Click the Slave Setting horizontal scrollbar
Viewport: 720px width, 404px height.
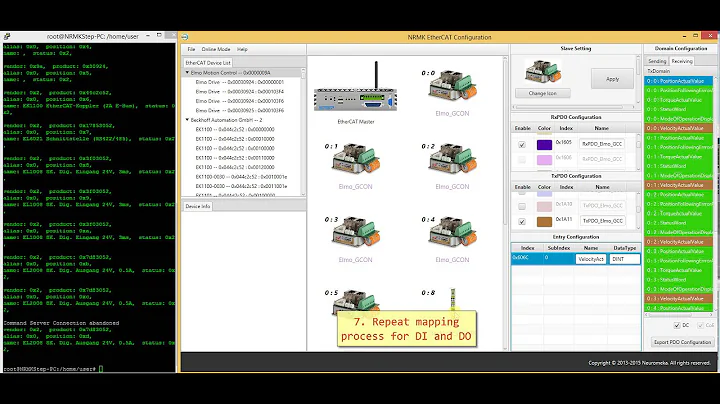coord(575,107)
